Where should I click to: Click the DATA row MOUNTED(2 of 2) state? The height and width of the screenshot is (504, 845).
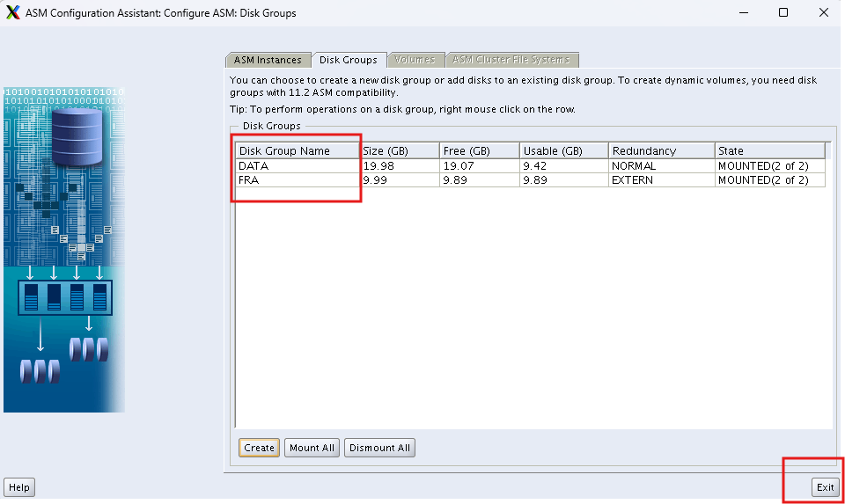(x=770, y=166)
